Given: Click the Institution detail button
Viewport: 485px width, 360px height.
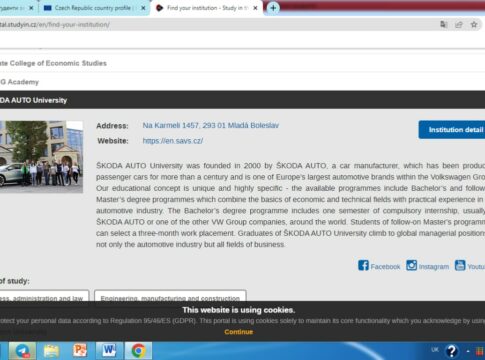Looking at the screenshot, I should click(452, 130).
